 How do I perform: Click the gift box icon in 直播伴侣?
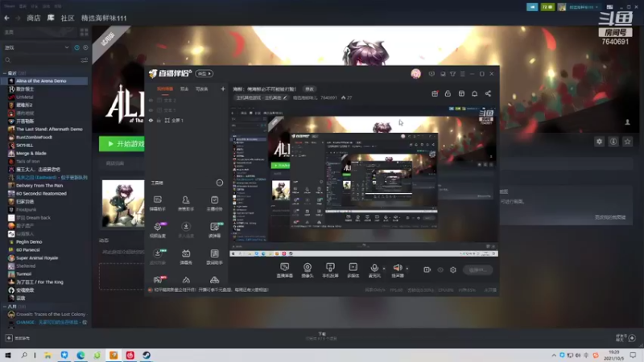(435, 93)
